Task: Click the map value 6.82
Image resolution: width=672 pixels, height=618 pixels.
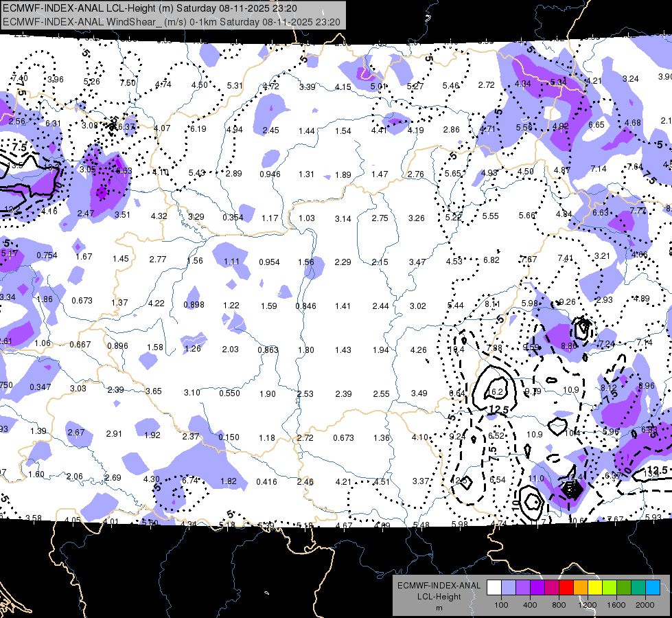Action: point(491,260)
